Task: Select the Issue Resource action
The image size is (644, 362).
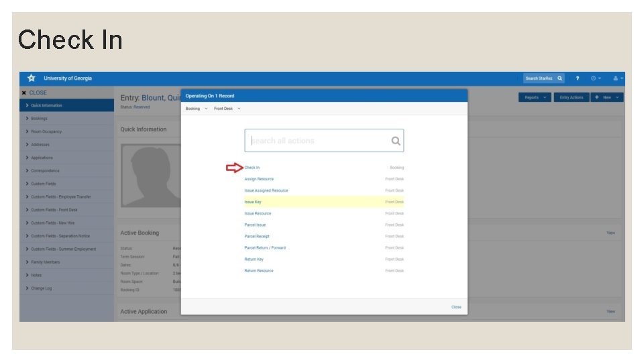Action: pos(258,213)
